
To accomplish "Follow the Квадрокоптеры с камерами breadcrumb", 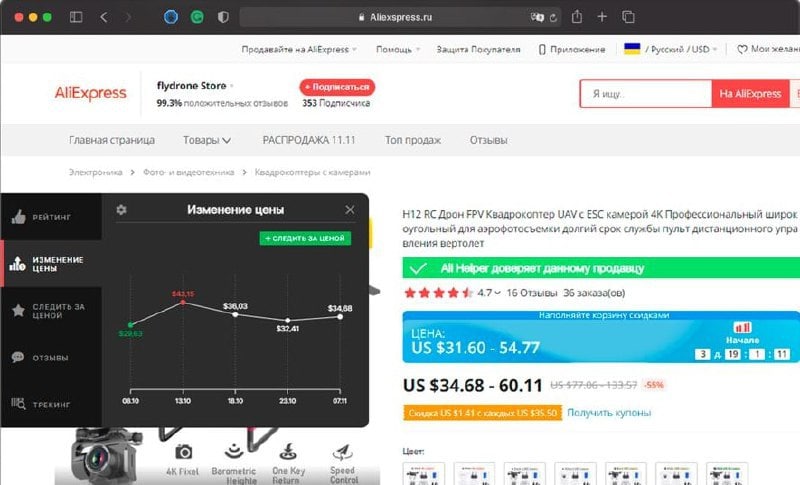I will coord(312,172).
